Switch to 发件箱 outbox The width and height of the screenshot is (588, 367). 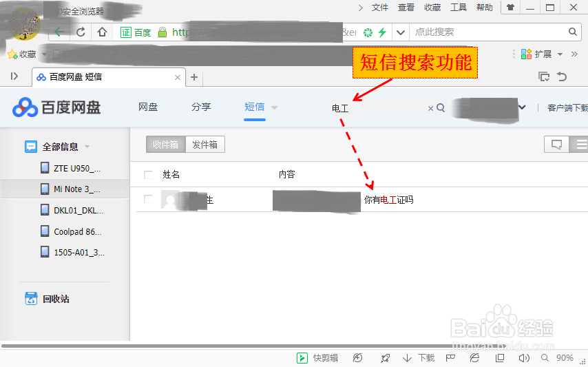205,145
